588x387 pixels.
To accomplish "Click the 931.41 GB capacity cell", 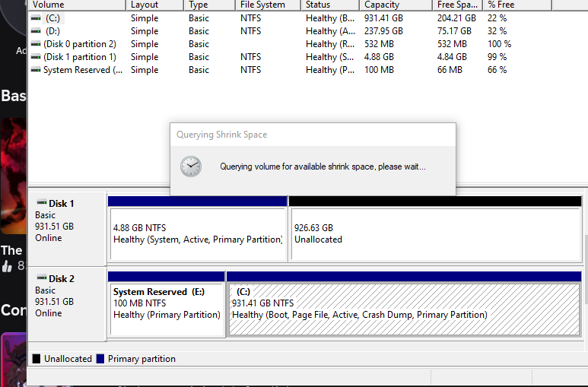I will pyautogui.click(x=383, y=18).
